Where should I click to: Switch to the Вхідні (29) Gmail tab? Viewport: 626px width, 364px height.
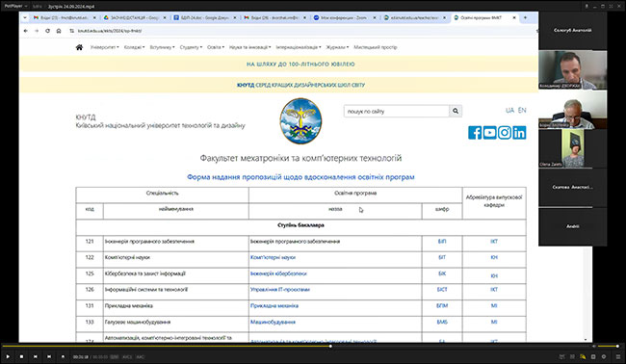click(274, 17)
